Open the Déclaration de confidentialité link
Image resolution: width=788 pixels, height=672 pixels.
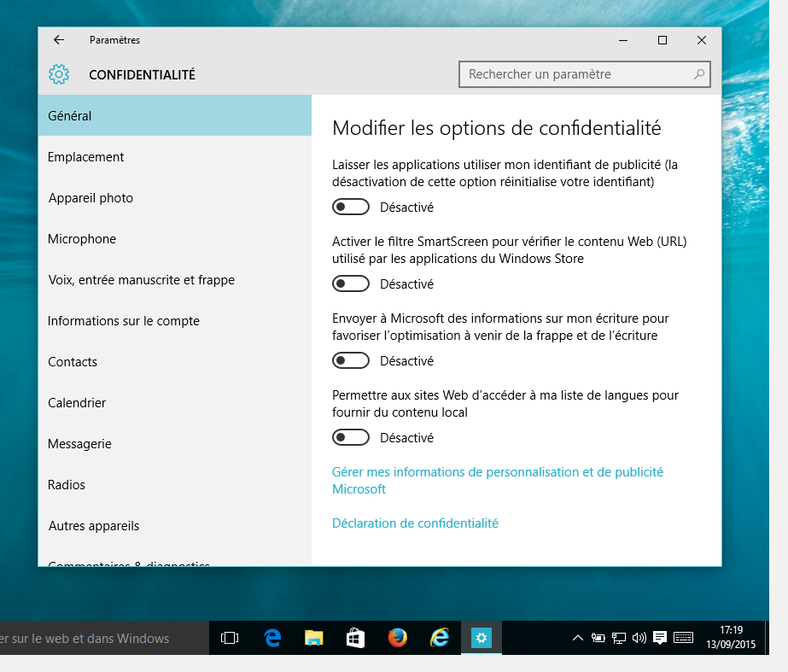[x=415, y=523]
